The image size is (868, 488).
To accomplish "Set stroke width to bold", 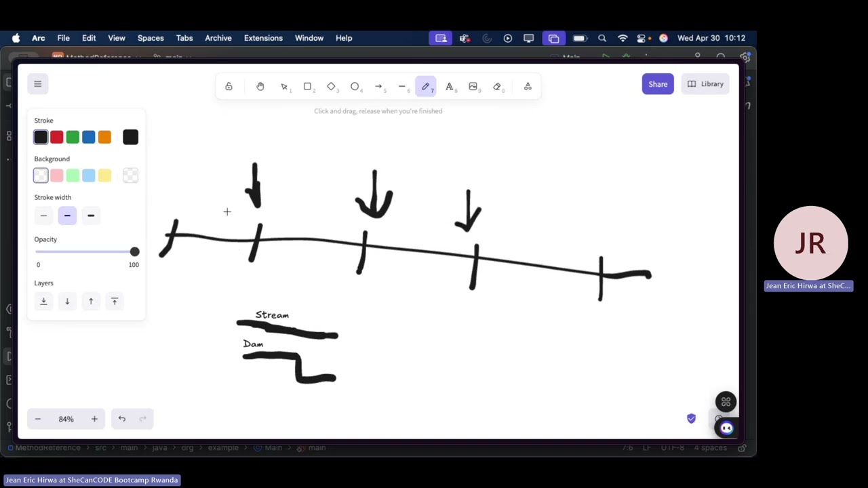I will tap(67, 216).
